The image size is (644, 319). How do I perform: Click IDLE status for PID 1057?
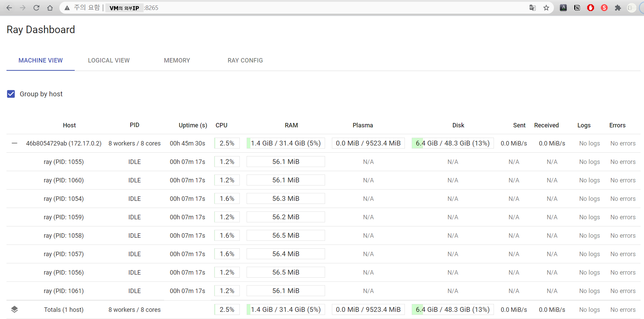click(x=134, y=254)
